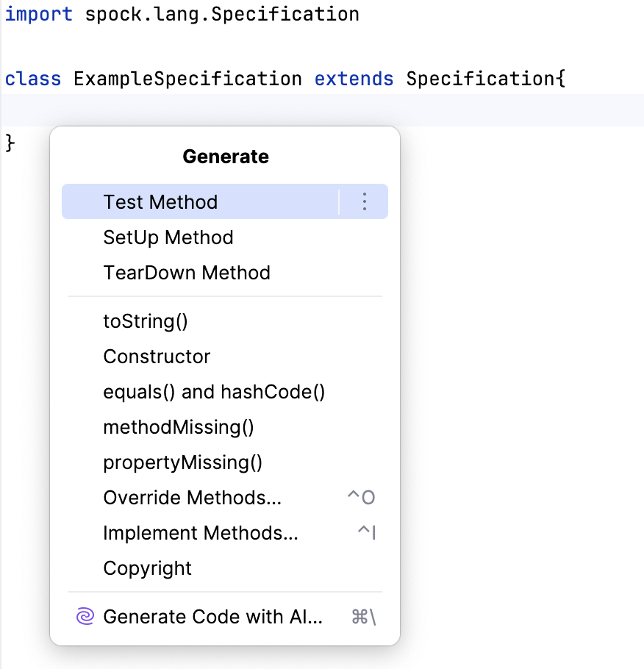Select equals() and hashCode()
This screenshot has width=644, height=669.
point(213,391)
